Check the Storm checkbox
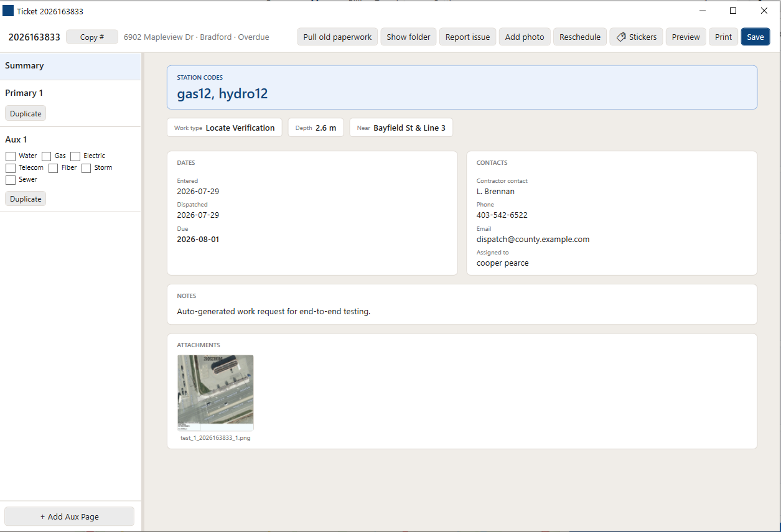 [x=87, y=168]
